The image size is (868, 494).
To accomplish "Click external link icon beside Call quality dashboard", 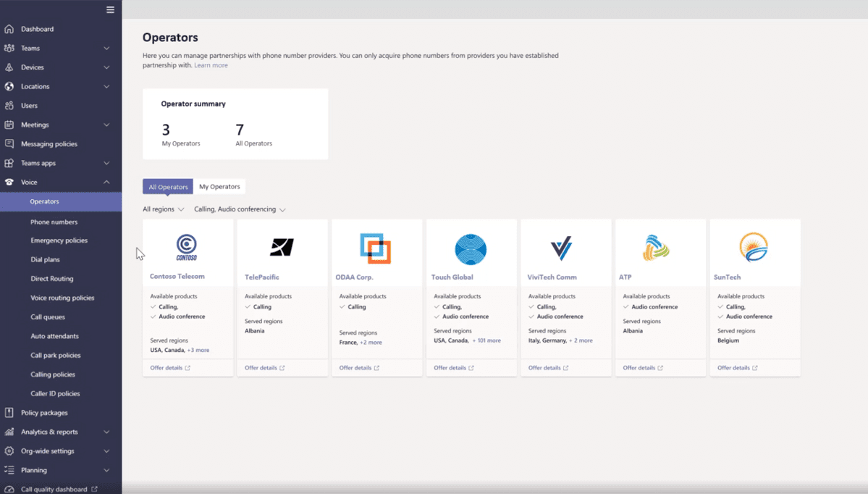I will point(95,489).
